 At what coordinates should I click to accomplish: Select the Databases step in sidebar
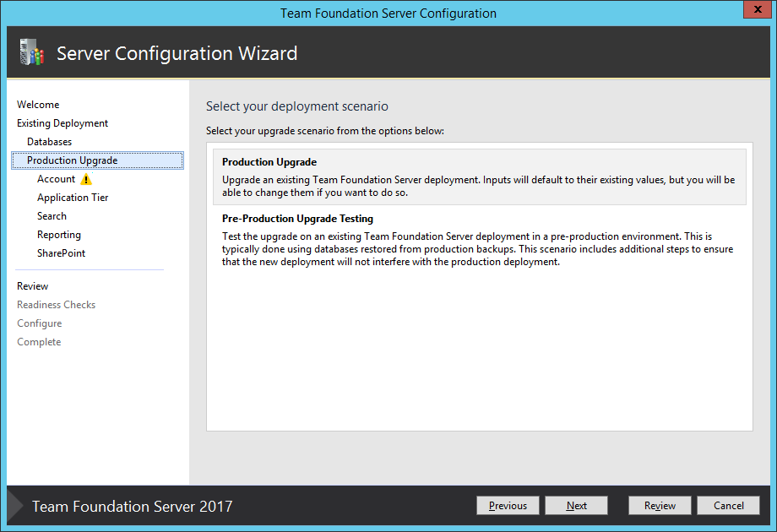click(50, 142)
